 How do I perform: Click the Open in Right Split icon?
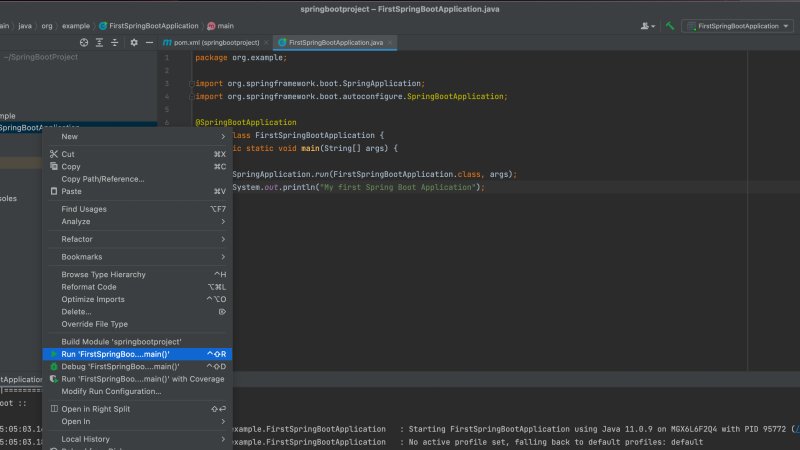coord(54,409)
